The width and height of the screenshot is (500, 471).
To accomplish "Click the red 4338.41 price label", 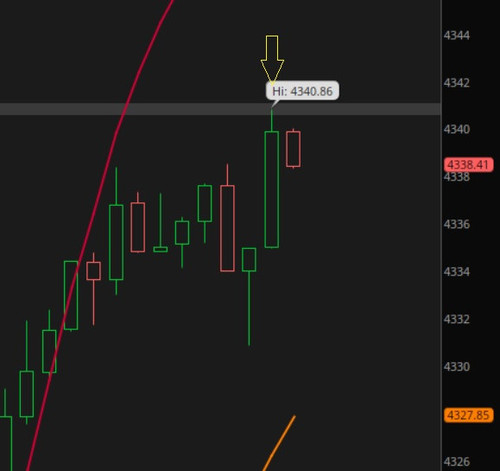I will (x=468, y=165).
